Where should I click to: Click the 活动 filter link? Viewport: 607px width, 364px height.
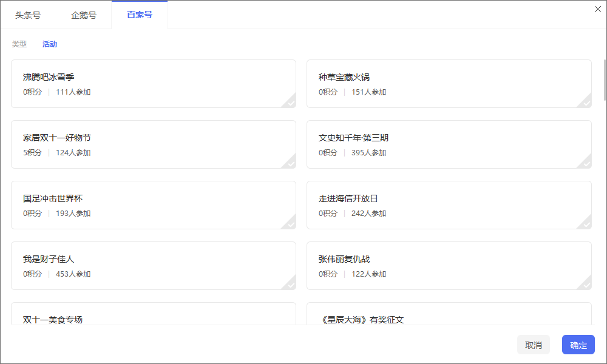pos(50,44)
